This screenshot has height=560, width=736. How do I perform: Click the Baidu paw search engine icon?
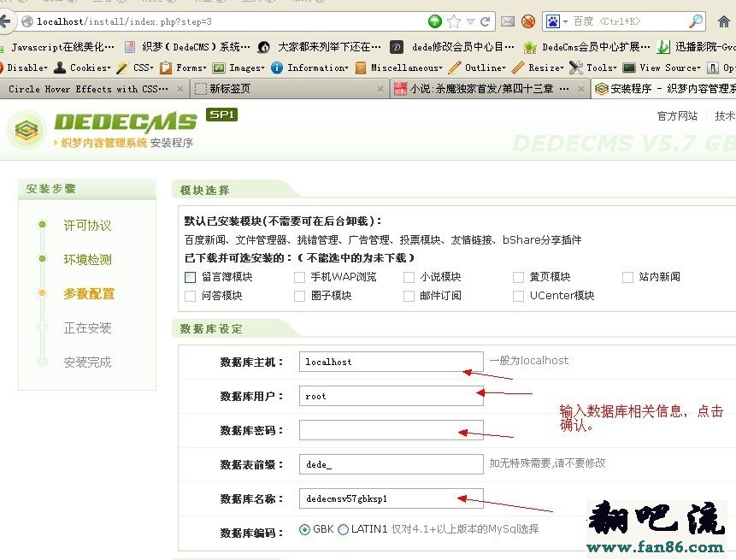(x=552, y=21)
